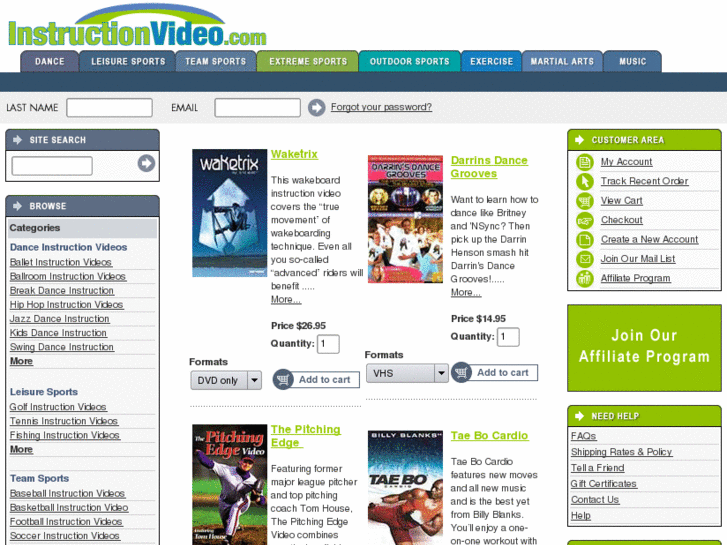Open The Pitching Edge title link
727x545 pixels.
click(x=306, y=436)
